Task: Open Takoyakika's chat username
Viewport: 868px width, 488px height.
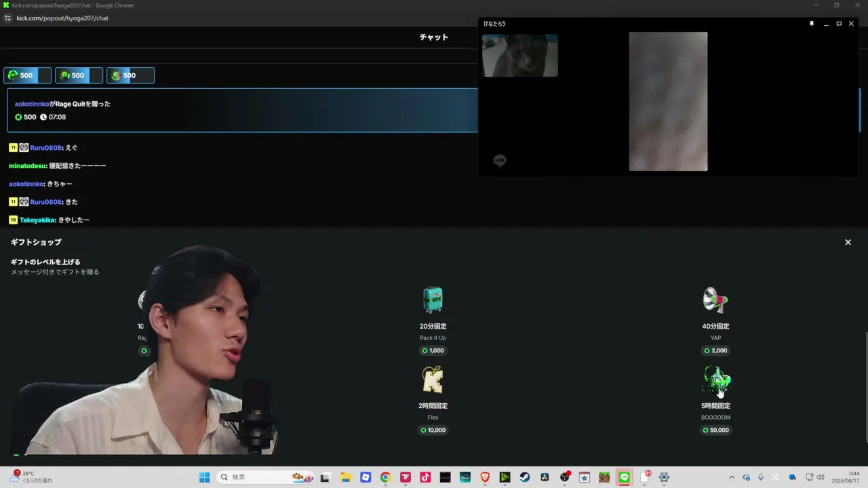Action: coord(38,220)
